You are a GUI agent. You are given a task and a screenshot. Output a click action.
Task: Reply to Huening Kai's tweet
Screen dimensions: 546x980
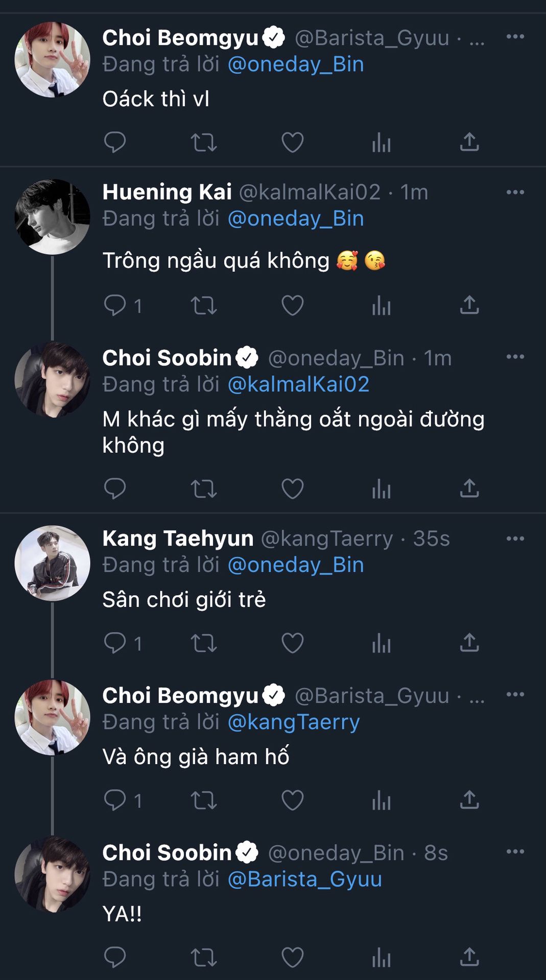click(115, 306)
